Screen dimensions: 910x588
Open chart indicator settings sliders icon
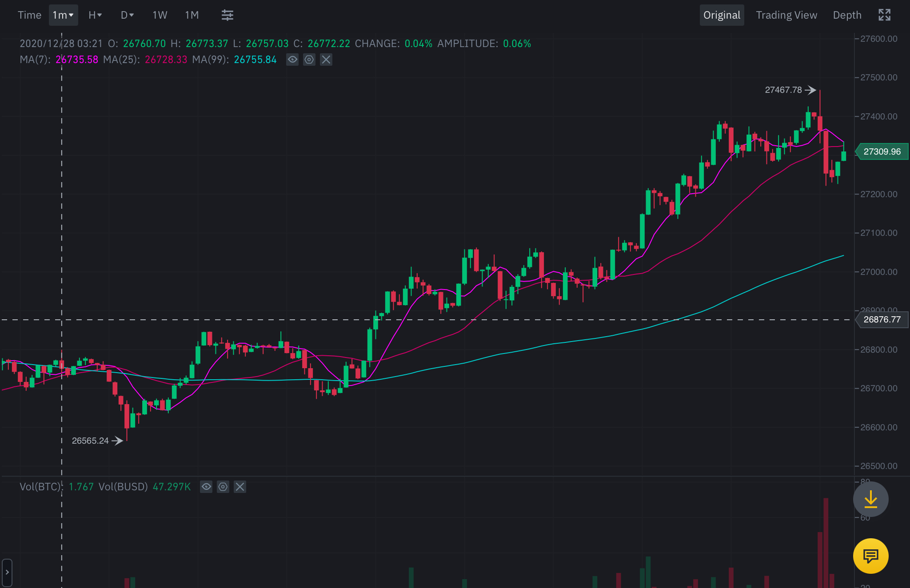(x=227, y=15)
